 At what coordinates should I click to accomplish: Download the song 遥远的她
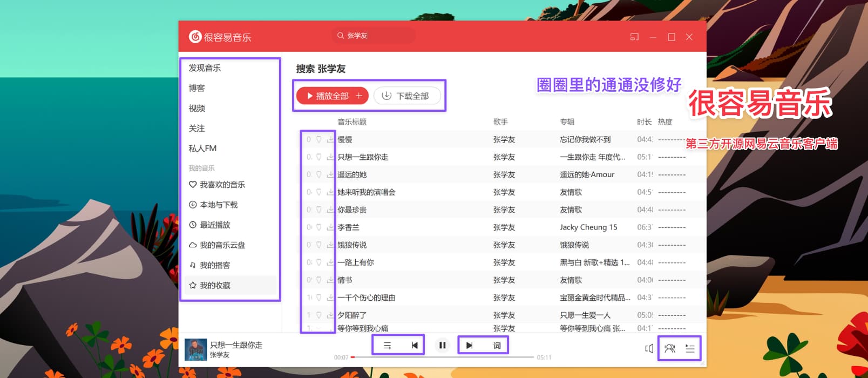click(330, 174)
